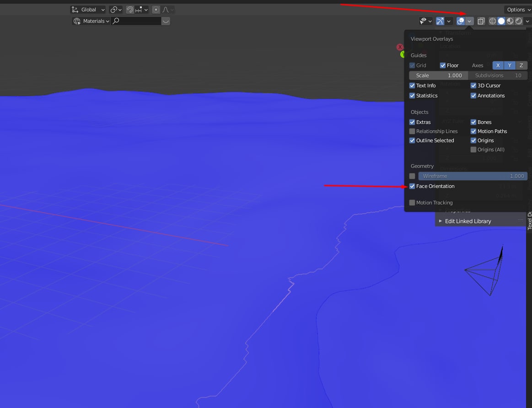Click the red X axis gizmo ball
This screenshot has width=532, height=408.
pos(400,47)
